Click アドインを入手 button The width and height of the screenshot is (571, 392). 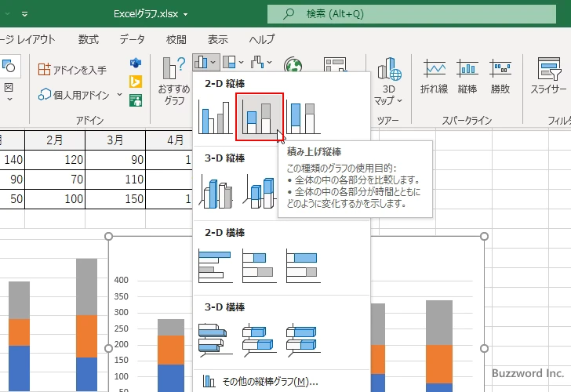pyautogui.click(x=72, y=69)
